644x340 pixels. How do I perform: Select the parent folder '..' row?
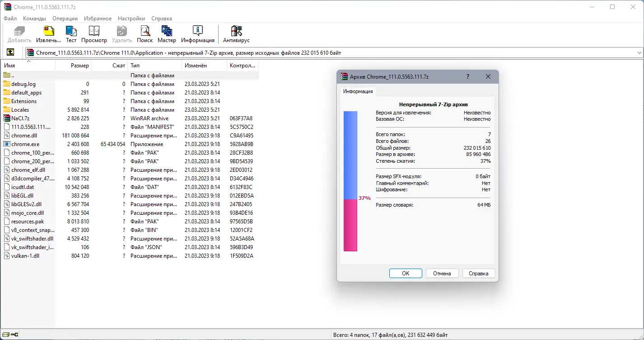tap(130, 75)
